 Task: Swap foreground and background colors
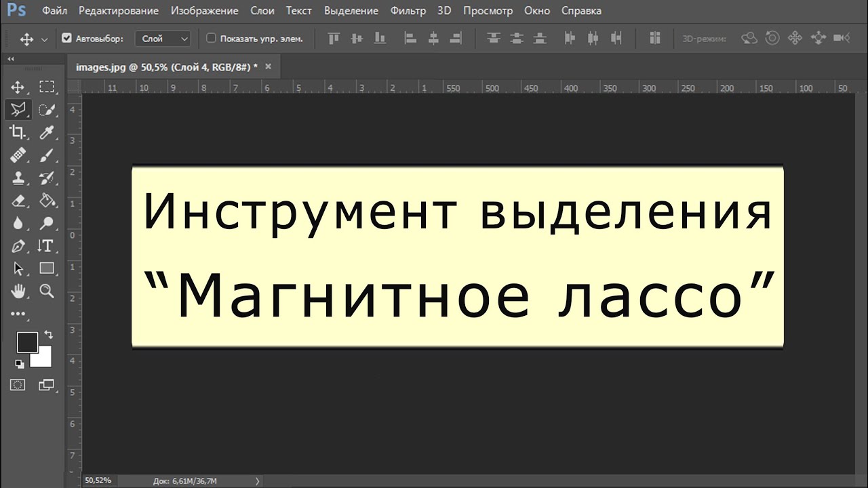[48, 334]
